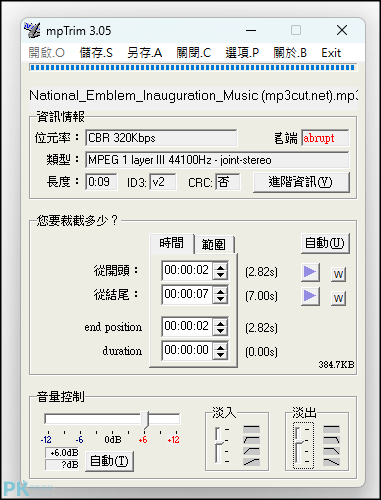The height and width of the screenshot is (500, 381).
Task: Click the (2.82s) value beside 從開頭
Action: tap(261, 272)
